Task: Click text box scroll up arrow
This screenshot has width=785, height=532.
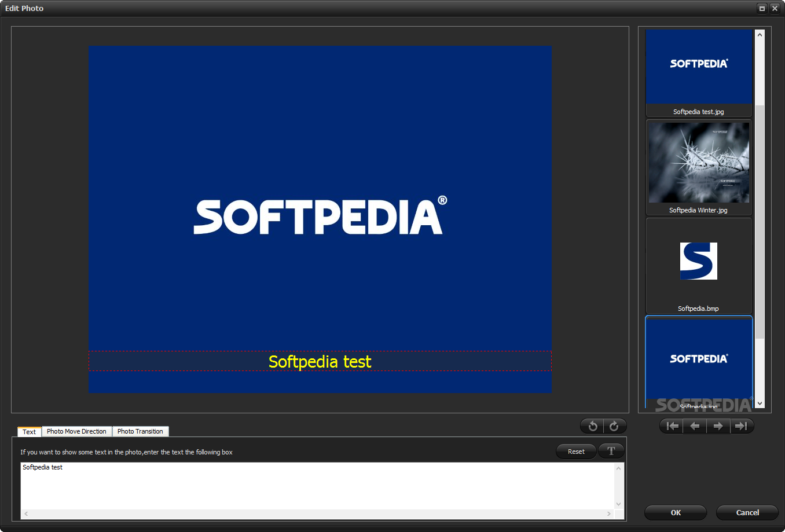Action: click(618, 468)
